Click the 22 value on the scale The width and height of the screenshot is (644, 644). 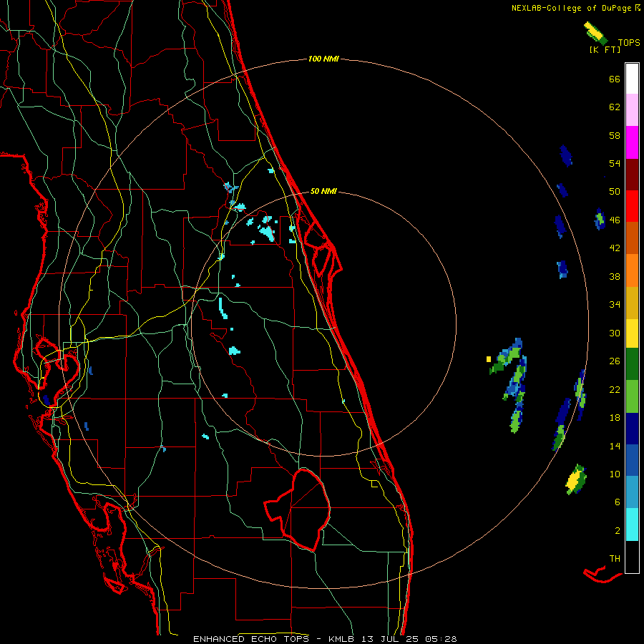pyautogui.click(x=615, y=389)
